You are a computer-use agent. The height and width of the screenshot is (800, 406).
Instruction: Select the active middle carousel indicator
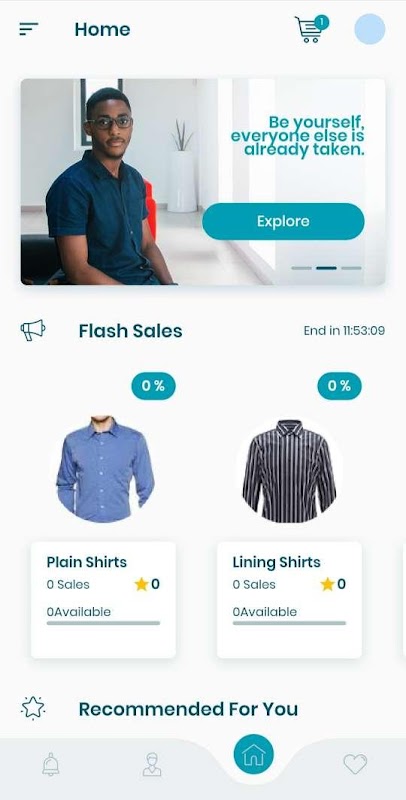tap(326, 268)
